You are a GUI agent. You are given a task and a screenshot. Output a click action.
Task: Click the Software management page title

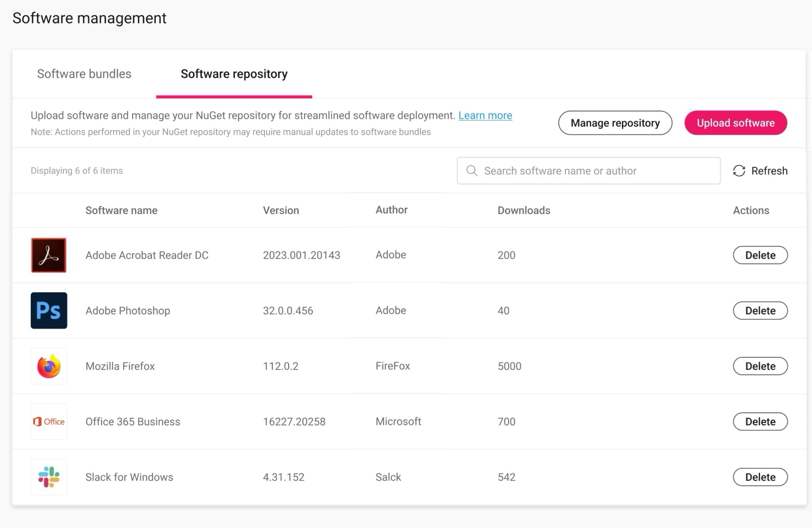click(x=89, y=18)
